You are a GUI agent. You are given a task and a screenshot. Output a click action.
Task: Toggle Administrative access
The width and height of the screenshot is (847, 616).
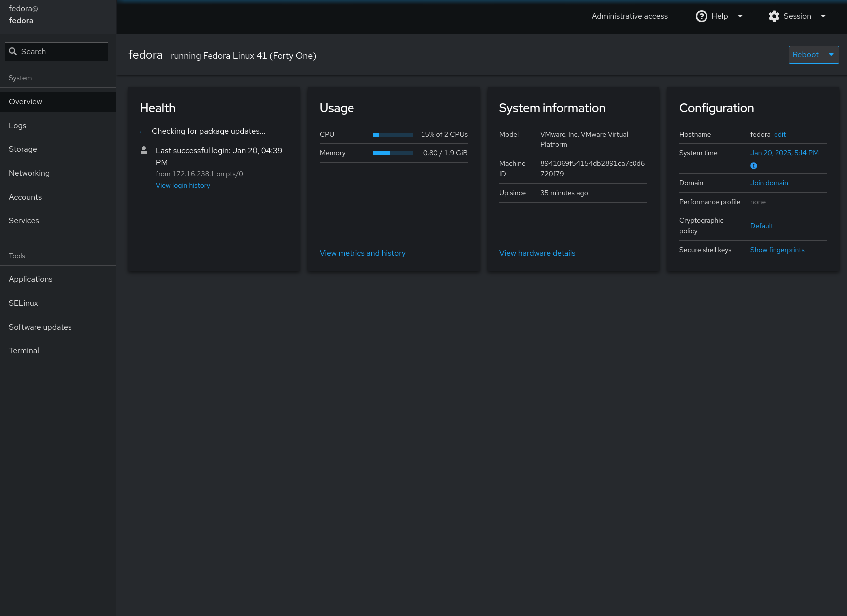click(x=629, y=16)
